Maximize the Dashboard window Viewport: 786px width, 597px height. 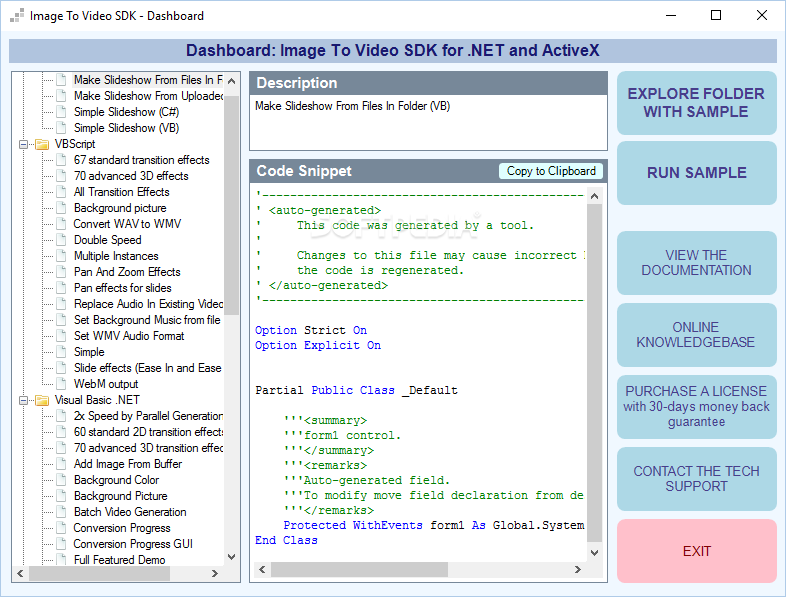pyautogui.click(x=716, y=16)
